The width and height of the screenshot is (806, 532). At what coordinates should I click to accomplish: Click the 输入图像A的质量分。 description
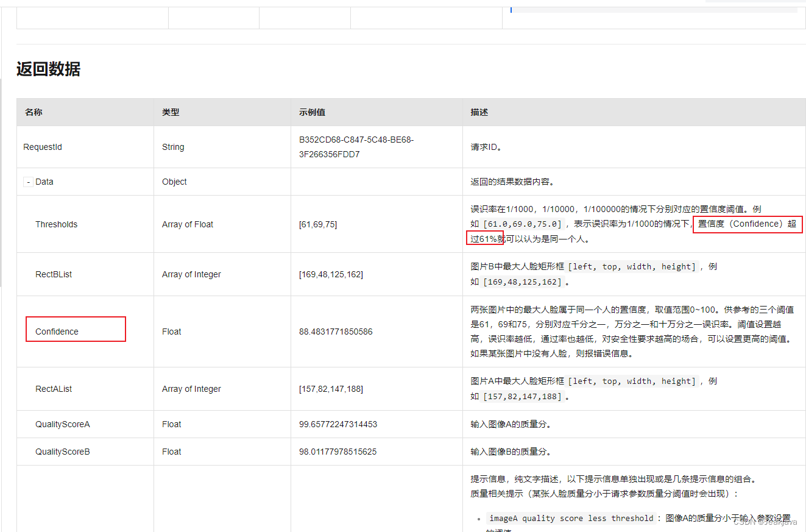(511, 424)
